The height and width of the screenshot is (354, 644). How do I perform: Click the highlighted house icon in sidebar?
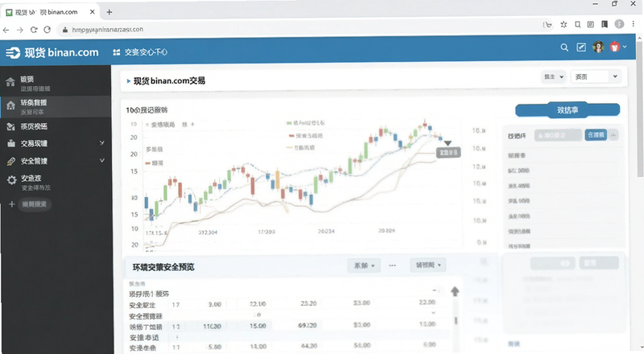[x=10, y=106]
